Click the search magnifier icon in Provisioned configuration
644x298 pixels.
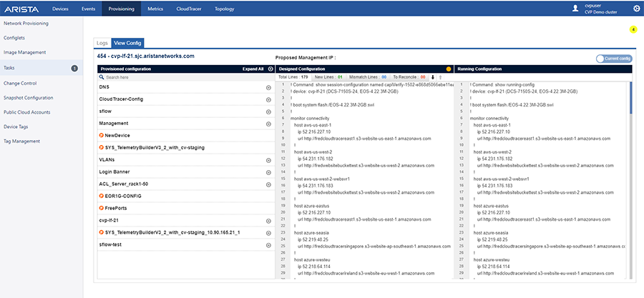click(x=102, y=77)
